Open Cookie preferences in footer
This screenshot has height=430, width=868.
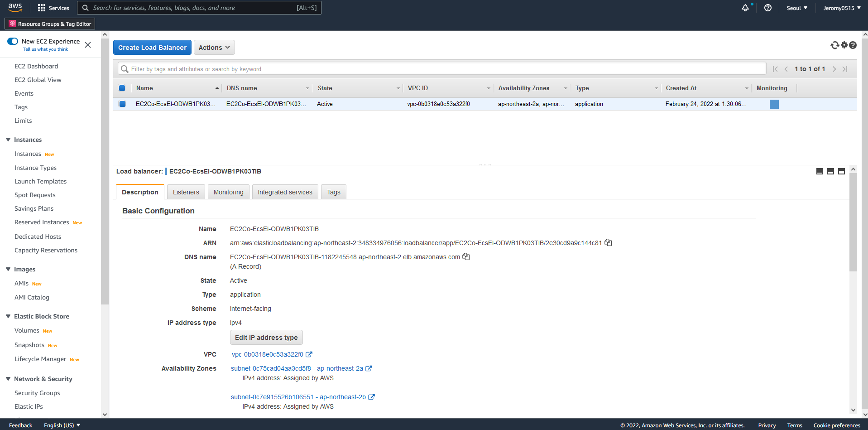point(837,425)
